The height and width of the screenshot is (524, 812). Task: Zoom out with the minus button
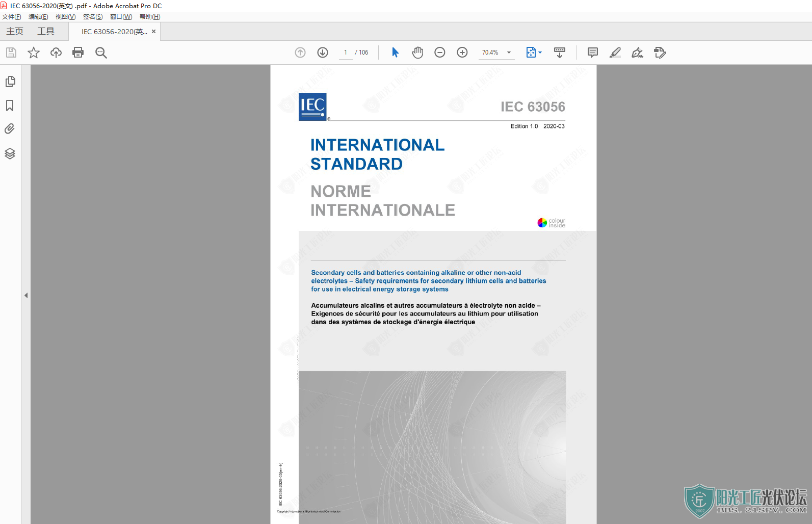(x=440, y=53)
